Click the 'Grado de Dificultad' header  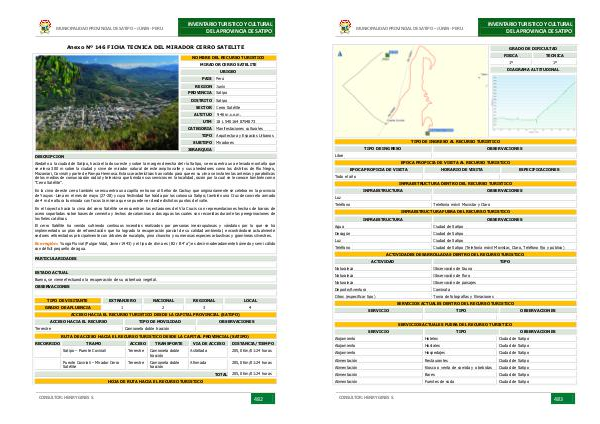[533, 49]
